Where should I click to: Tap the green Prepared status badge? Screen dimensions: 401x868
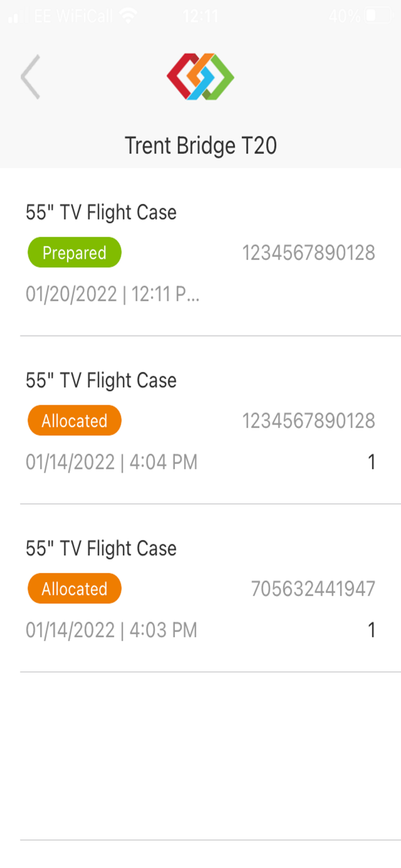coord(74,252)
